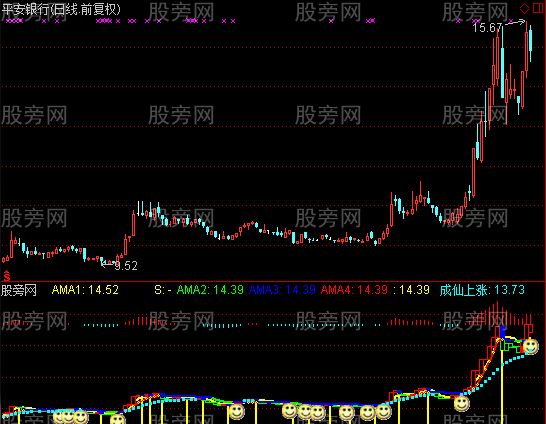Image resolution: width=546 pixels, height=424 pixels.
Task: Open the chart title 平安银行(日线.前复权)
Action: pyautogui.click(x=61, y=9)
